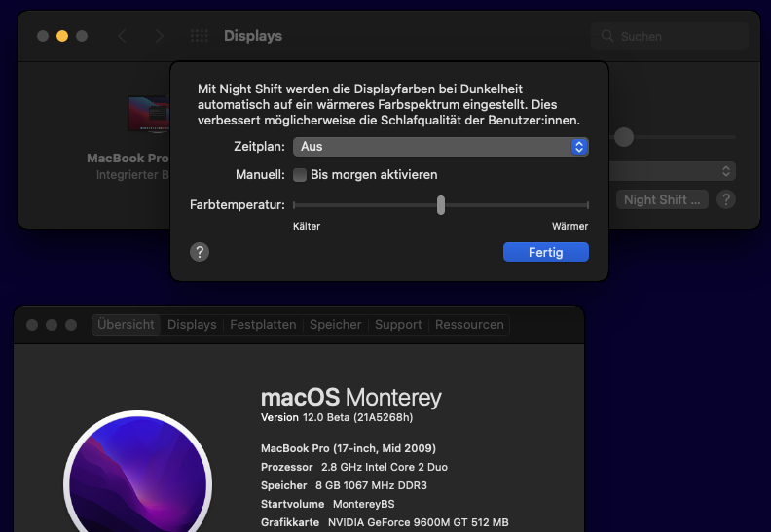Click the MacBook Pro (17-inch, Mid 2009) text
Viewport: 771px width, 532px height.
click(x=349, y=448)
